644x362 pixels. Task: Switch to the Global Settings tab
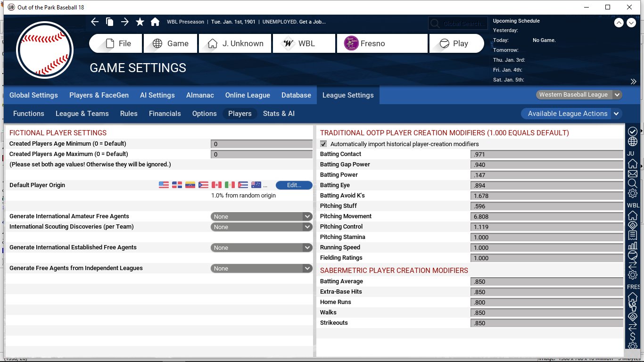pos(33,95)
